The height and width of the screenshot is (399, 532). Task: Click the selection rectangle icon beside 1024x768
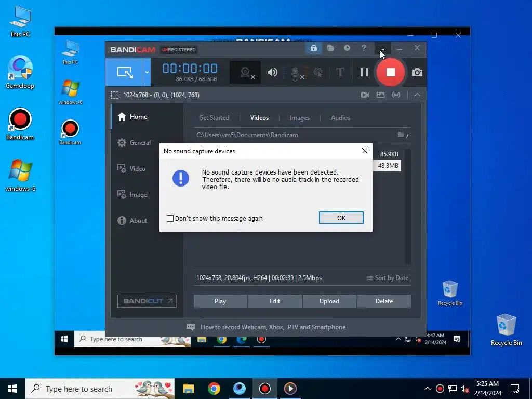coord(115,95)
